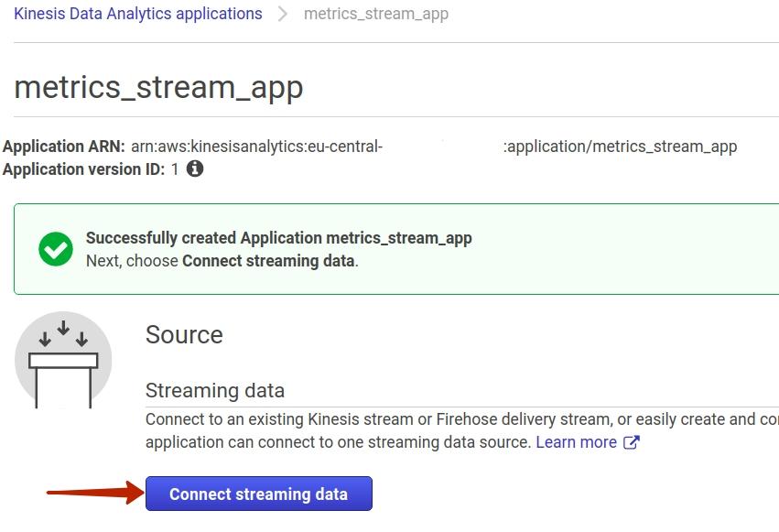Click the Source streaming illustration icon

[63, 360]
